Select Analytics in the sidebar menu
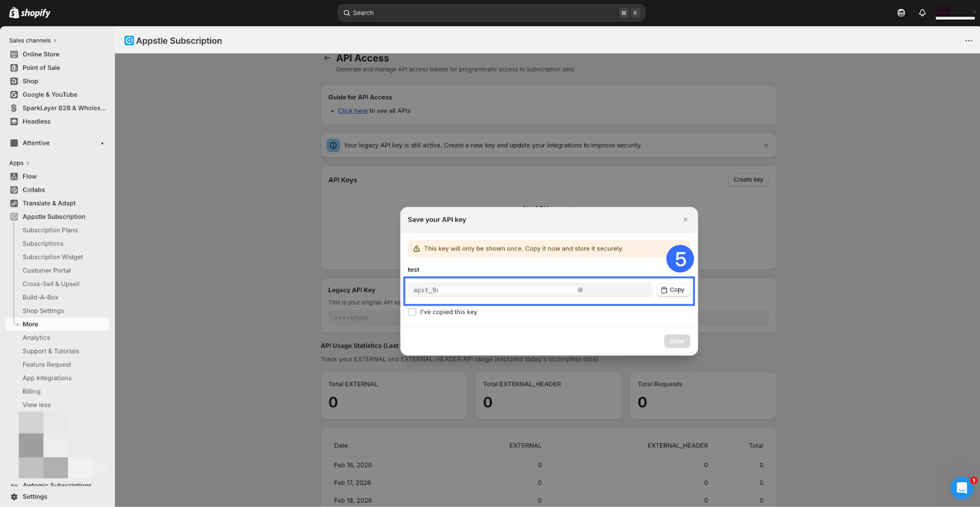The height and width of the screenshot is (507, 980). [36, 338]
